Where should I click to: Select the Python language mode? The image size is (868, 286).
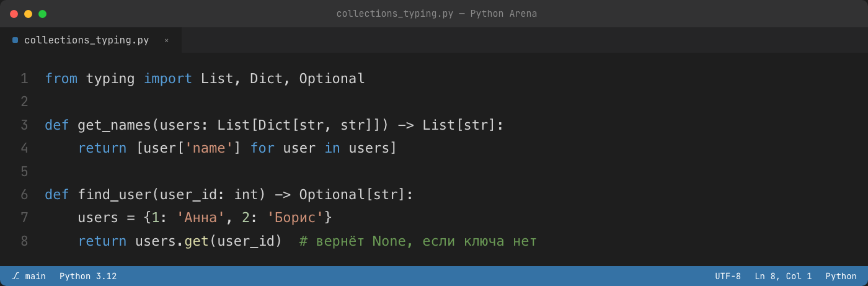pyautogui.click(x=841, y=276)
